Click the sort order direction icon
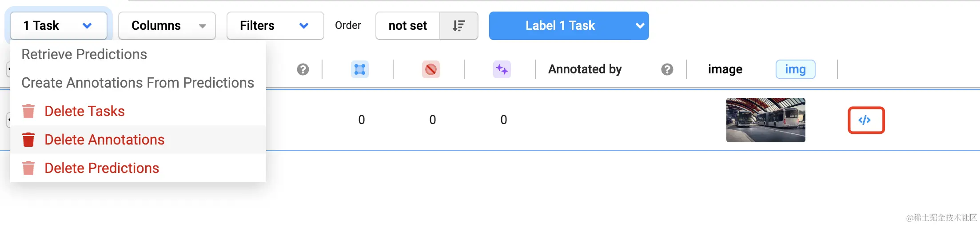This screenshot has height=225, width=980. (x=459, y=26)
